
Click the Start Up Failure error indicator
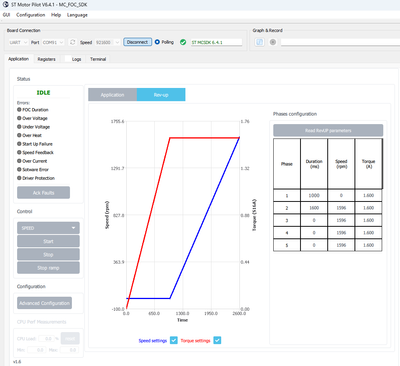(19, 144)
